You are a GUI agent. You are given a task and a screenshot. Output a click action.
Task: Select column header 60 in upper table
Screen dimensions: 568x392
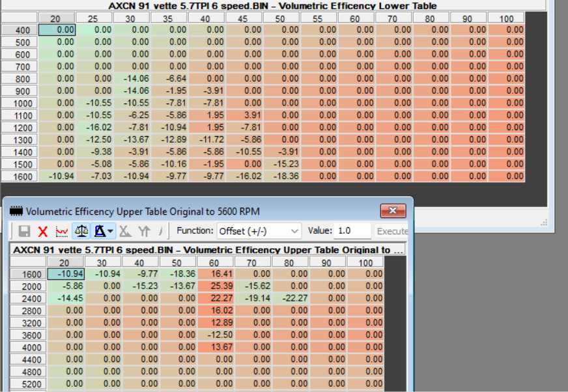tap(215, 262)
